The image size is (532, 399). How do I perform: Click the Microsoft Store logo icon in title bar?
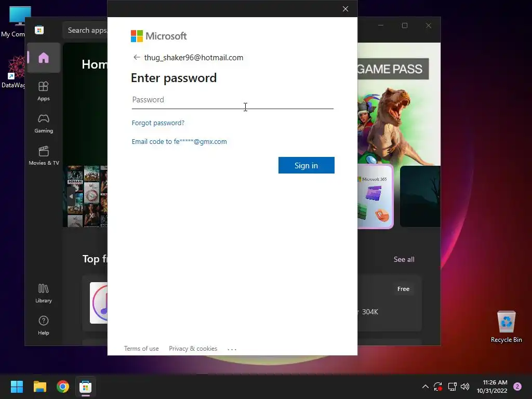[39, 30]
